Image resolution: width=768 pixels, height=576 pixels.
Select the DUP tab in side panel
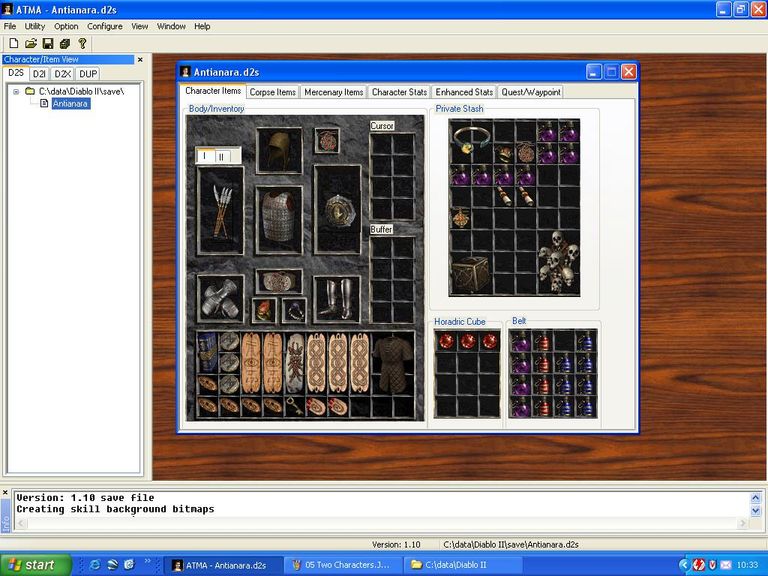point(88,74)
